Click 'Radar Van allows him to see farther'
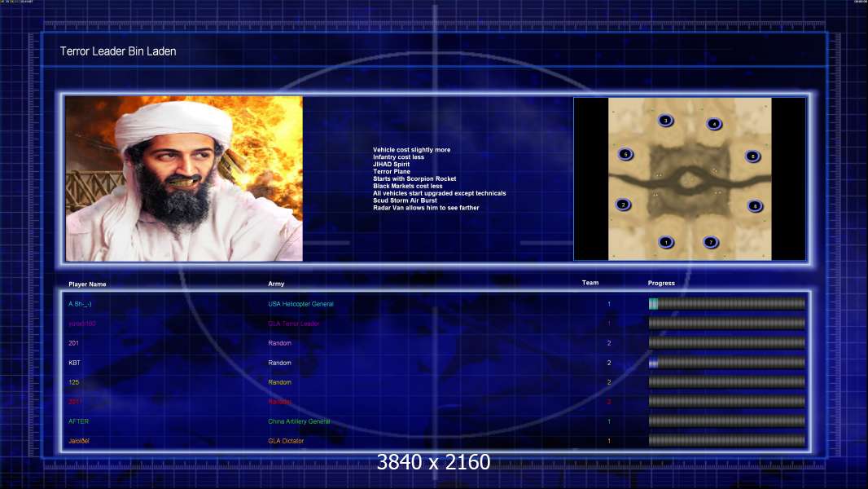Image resolution: width=868 pixels, height=489 pixels. 426,208
